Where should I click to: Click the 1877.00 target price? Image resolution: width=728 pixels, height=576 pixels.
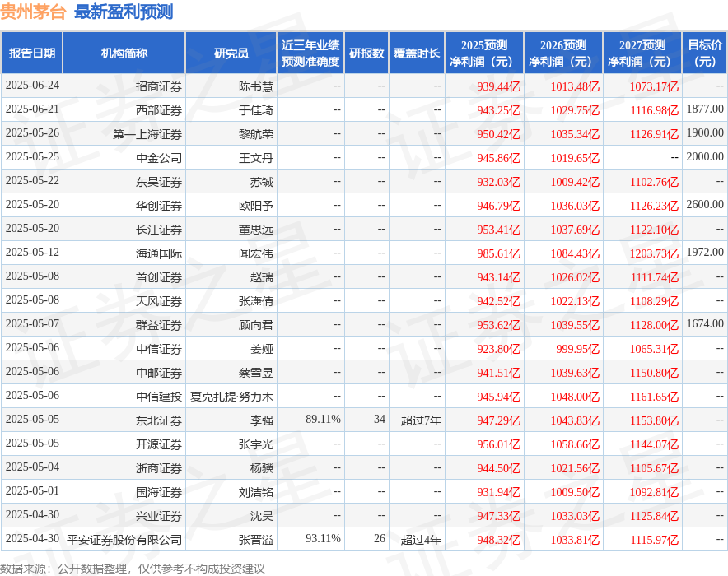pyautogui.click(x=705, y=109)
